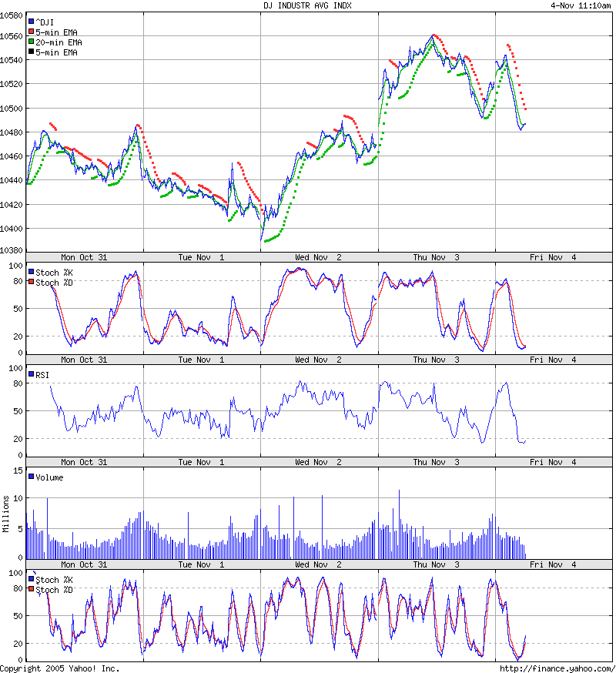Screen dimensions: 616x673
Task: Click the 10560 price axis label
Action: point(11,36)
